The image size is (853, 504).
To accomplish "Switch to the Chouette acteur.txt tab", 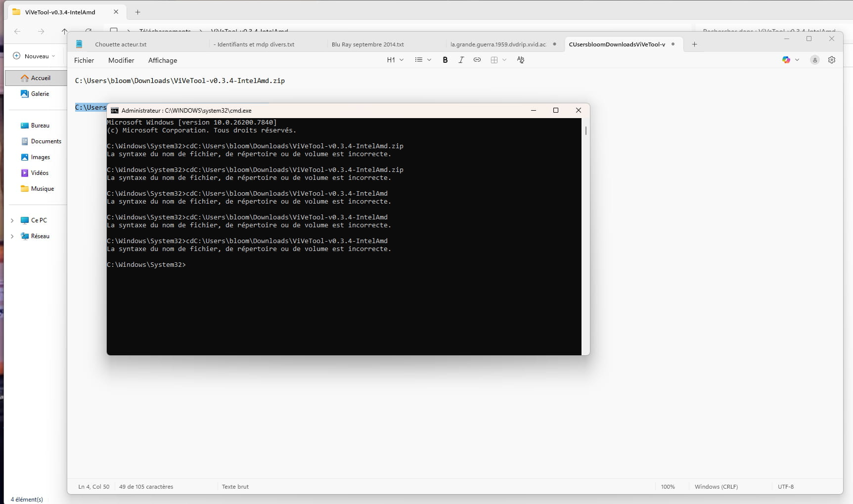I will [121, 44].
